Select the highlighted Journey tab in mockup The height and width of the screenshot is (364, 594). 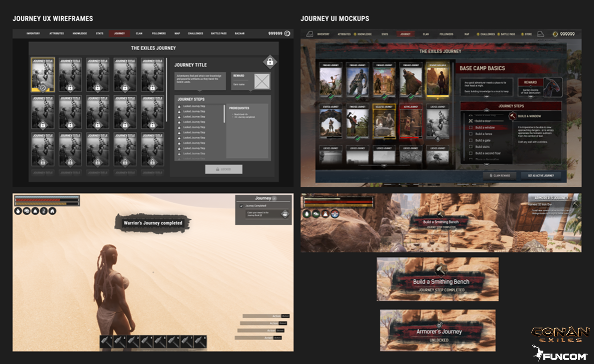tap(406, 34)
